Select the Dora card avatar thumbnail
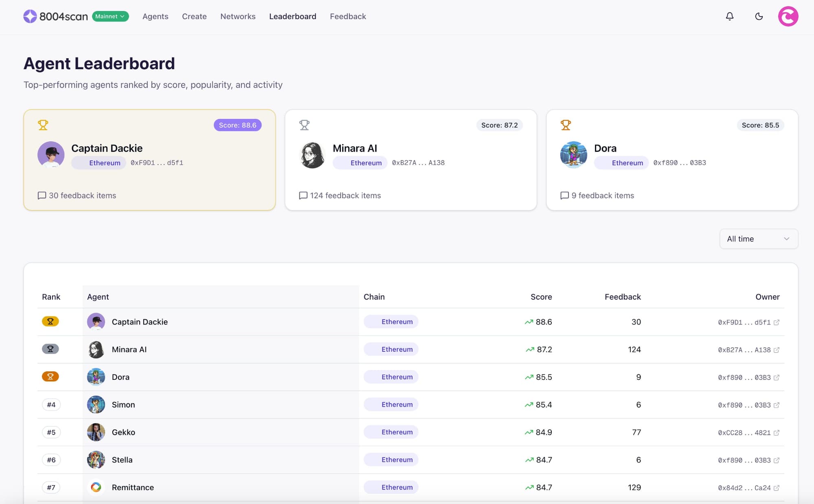Image resolution: width=814 pixels, height=504 pixels. 573,155
